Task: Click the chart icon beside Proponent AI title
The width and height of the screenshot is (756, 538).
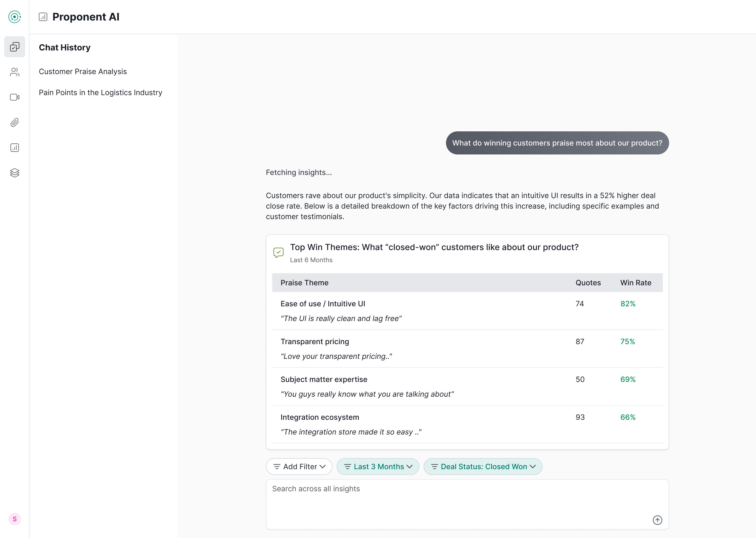Action: pos(43,17)
